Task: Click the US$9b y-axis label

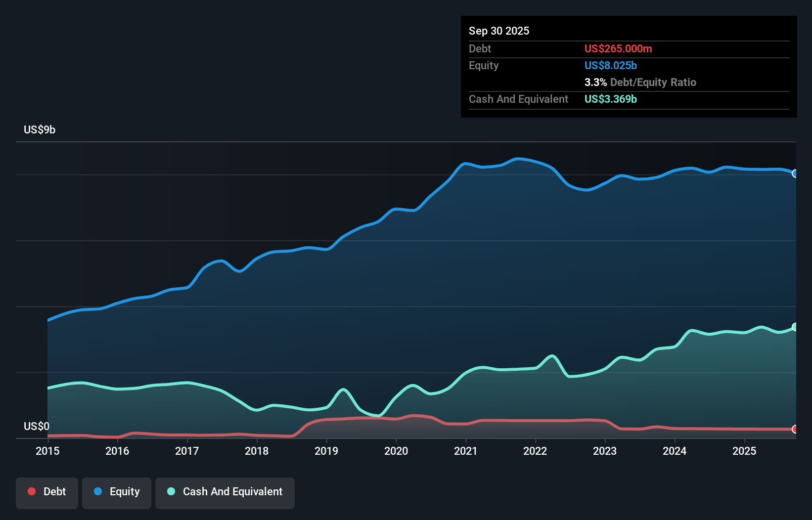Action: pyautogui.click(x=40, y=130)
